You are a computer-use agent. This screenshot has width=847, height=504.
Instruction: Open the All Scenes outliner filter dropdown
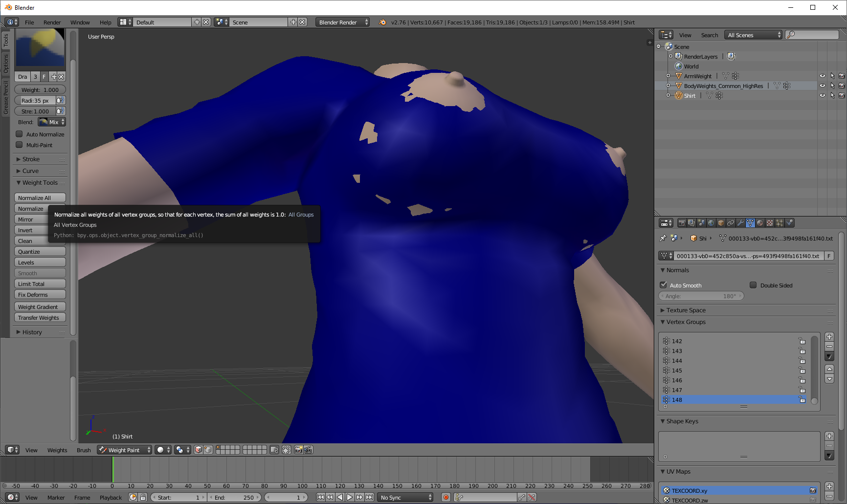coord(754,35)
